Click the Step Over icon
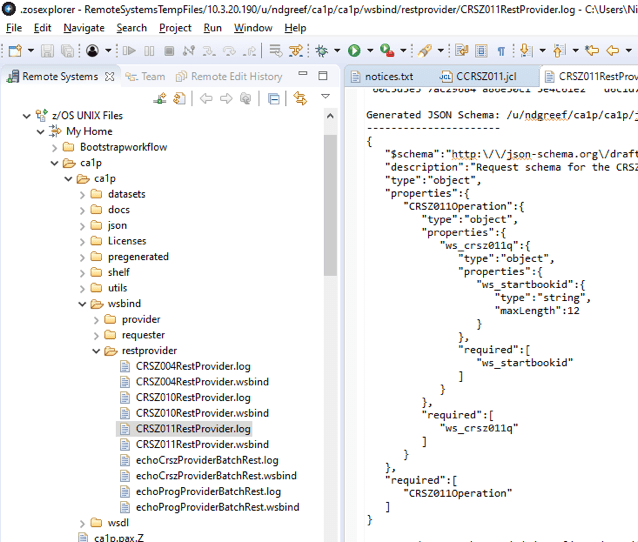 229,51
